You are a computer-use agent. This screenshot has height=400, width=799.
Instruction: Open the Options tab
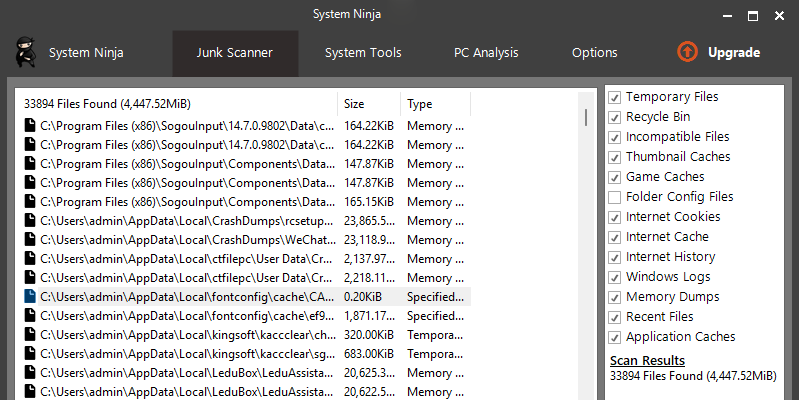click(595, 52)
